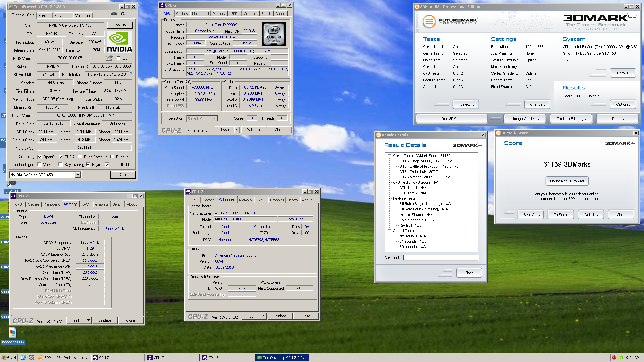This screenshot has height=362, width=644.
Task: Click the Bus Interface question mark icon
Action: [131, 74]
